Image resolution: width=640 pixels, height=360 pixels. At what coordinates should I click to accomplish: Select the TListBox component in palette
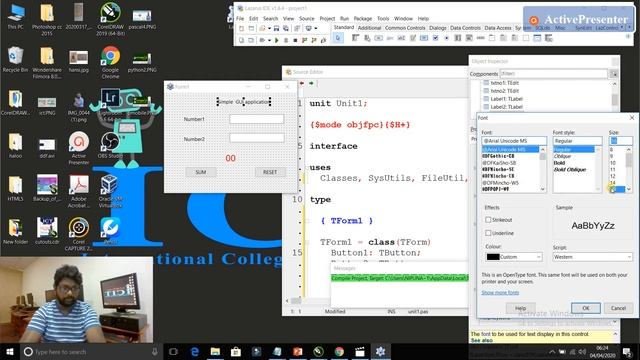pos(458,38)
